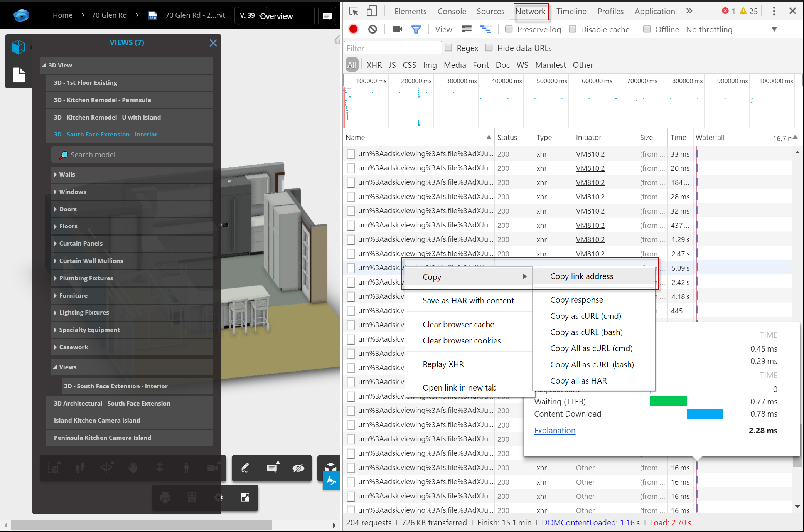Clear the network log
The image size is (804, 532).
(x=373, y=29)
